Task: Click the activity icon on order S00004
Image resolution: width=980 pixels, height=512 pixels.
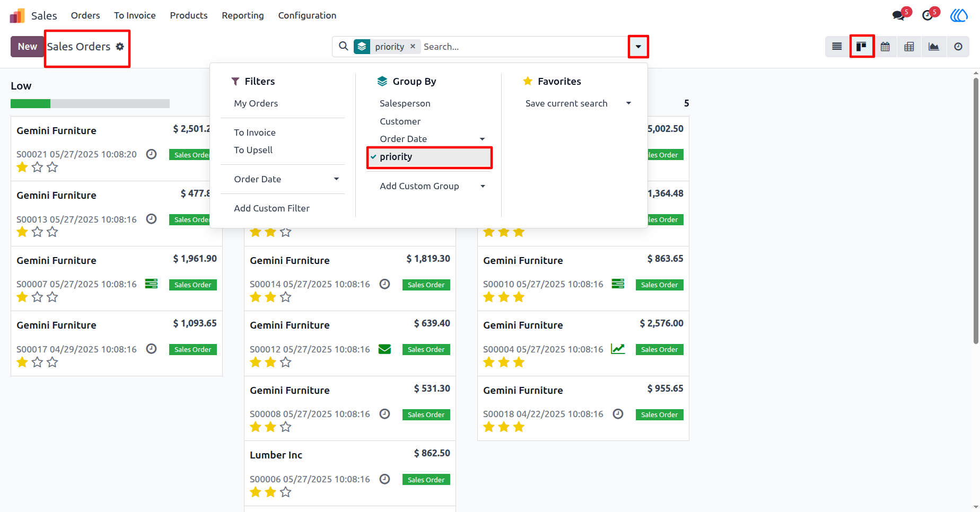Action: (618, 349)
